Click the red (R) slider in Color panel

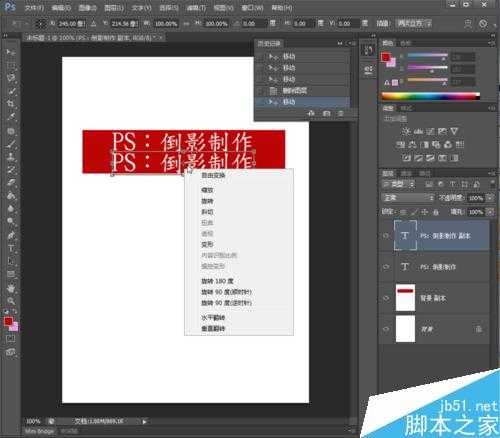[x=427, y=56]
